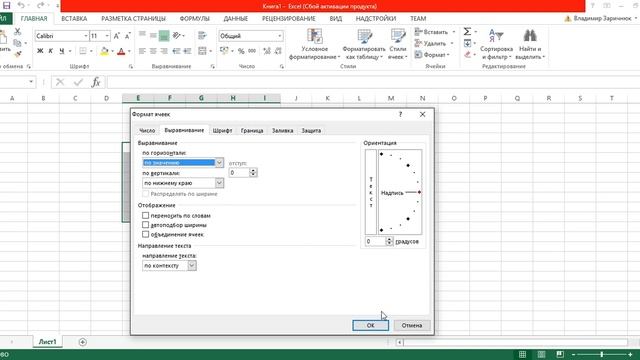The height and width of the screenshot is (360, 640).
Task: Open the 'по вертикали' alignment dropdown
Action: click(219, 183)
